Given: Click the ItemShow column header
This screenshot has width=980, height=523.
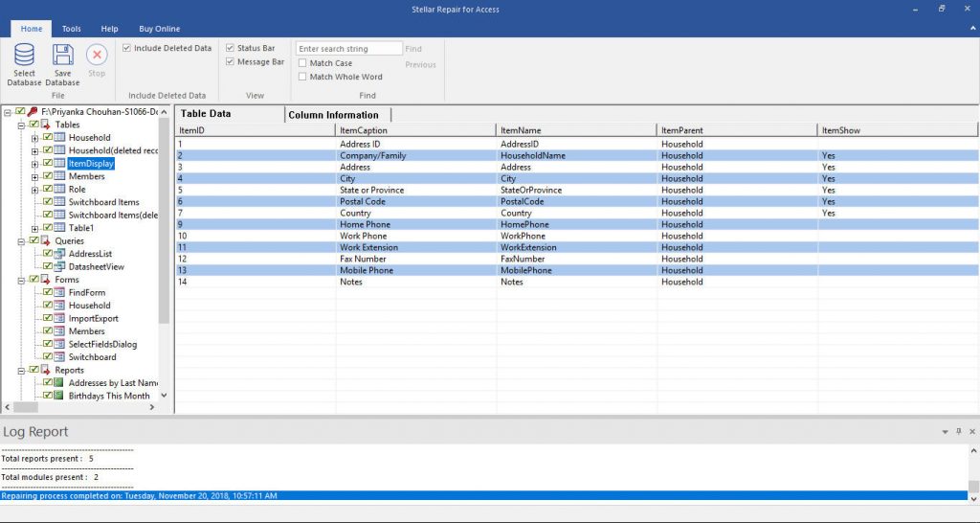Looking at the screenshot, I should click(898, 130).
